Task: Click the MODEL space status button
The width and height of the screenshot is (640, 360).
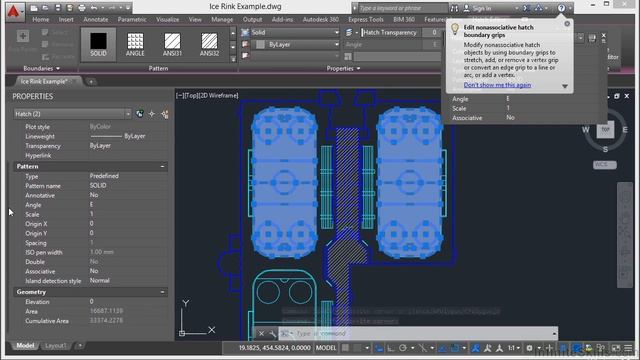Action: tap(326, 348)
